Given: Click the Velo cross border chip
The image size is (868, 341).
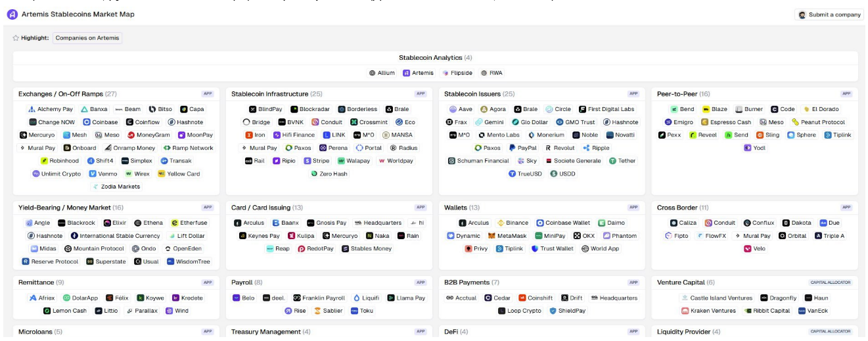Looking at the screenshot, I should 754,248.
